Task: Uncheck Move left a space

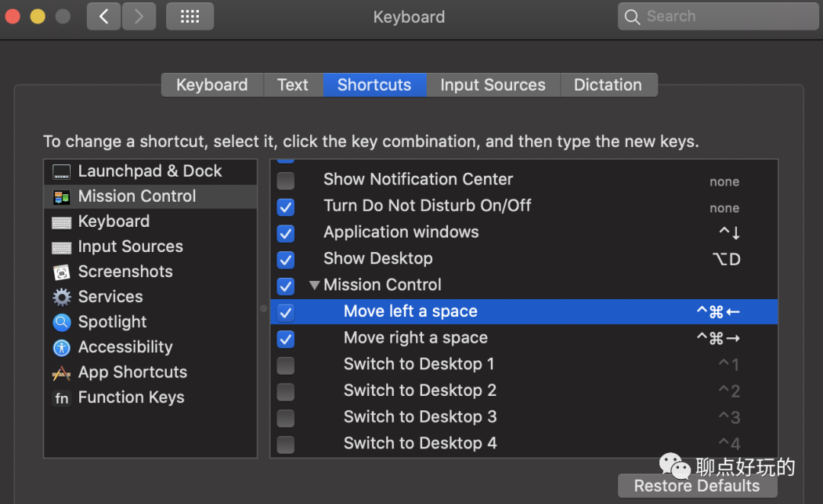Action: click(286, 313)
